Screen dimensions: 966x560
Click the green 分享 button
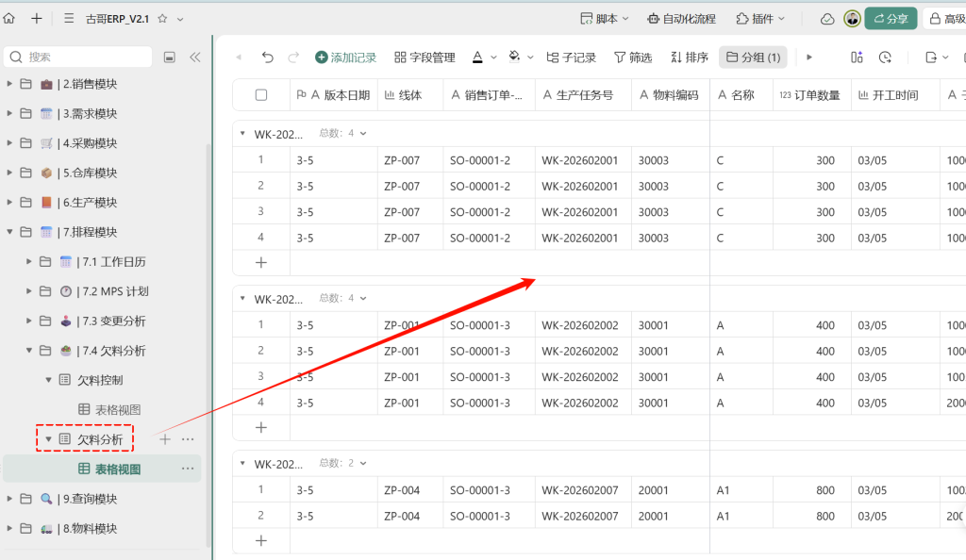[891, 19]
